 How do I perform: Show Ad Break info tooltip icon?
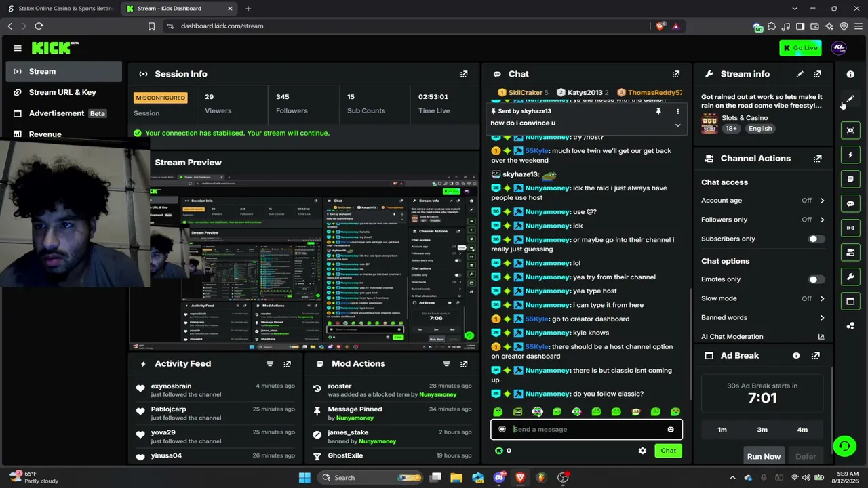(x=796, y=355)
